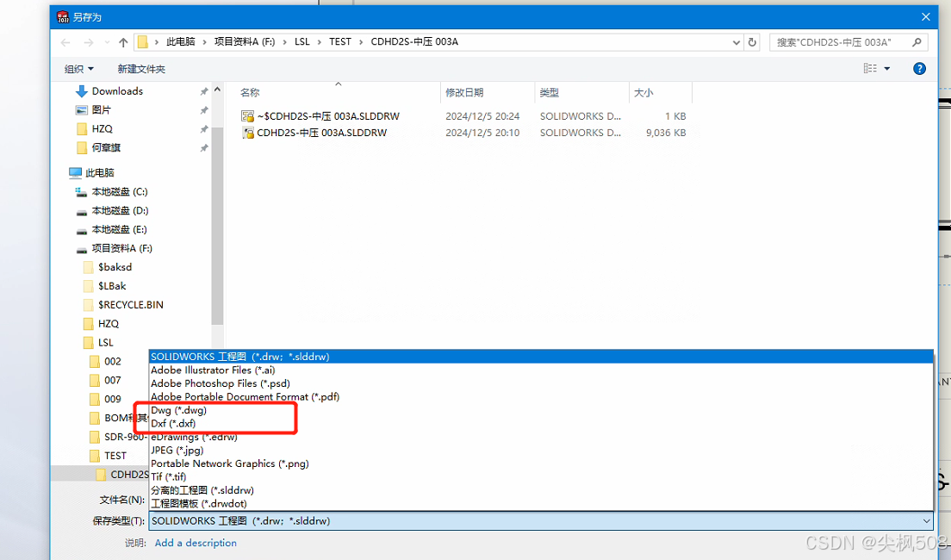
Task: Choose 分离的工程图 (*.slddrw) save type
Action: pos(541,490)
